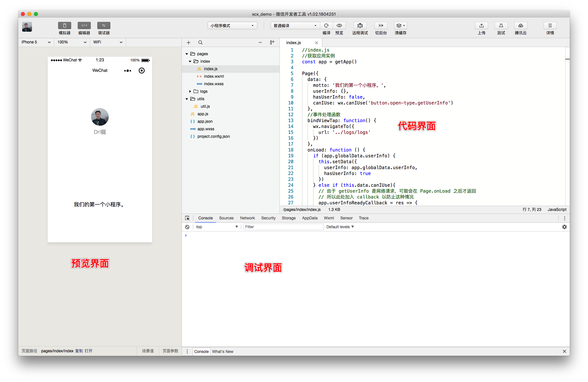Collapse the file tree panel icon

(272, 42)
